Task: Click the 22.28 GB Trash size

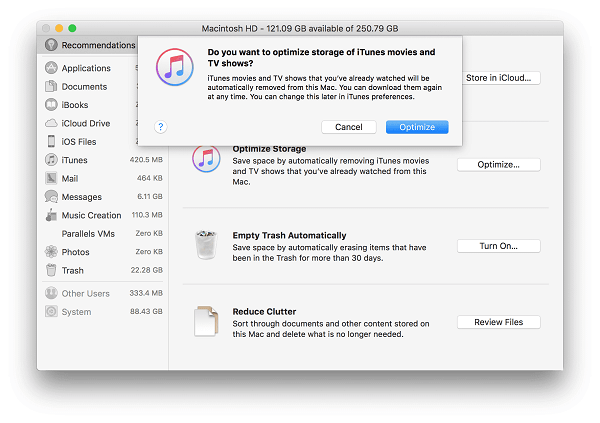Action: click(x=147, y=270)
